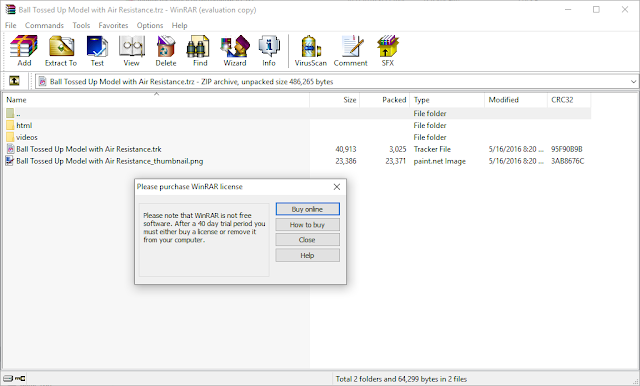Click the Buy online button
640x386 pixels.
(307, 209)
